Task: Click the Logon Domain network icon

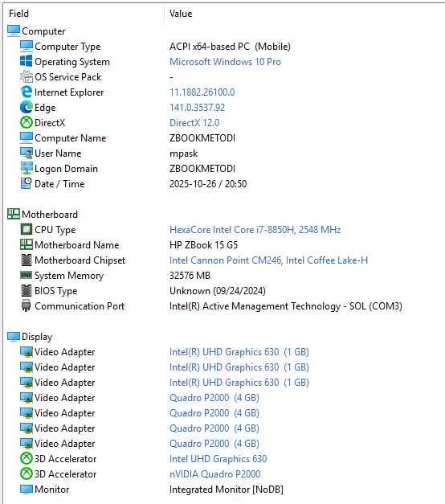Action: tap(27, 169)
